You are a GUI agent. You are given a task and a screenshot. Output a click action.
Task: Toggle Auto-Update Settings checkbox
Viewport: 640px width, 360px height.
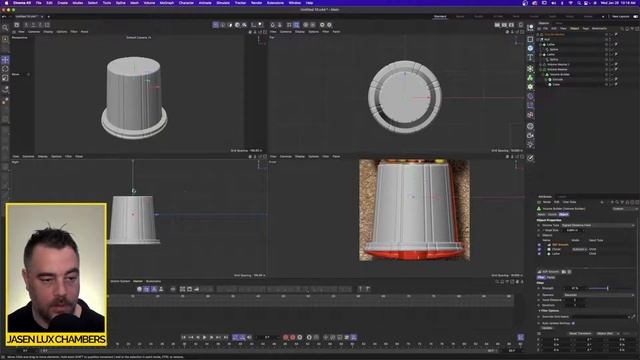[573, 323]
